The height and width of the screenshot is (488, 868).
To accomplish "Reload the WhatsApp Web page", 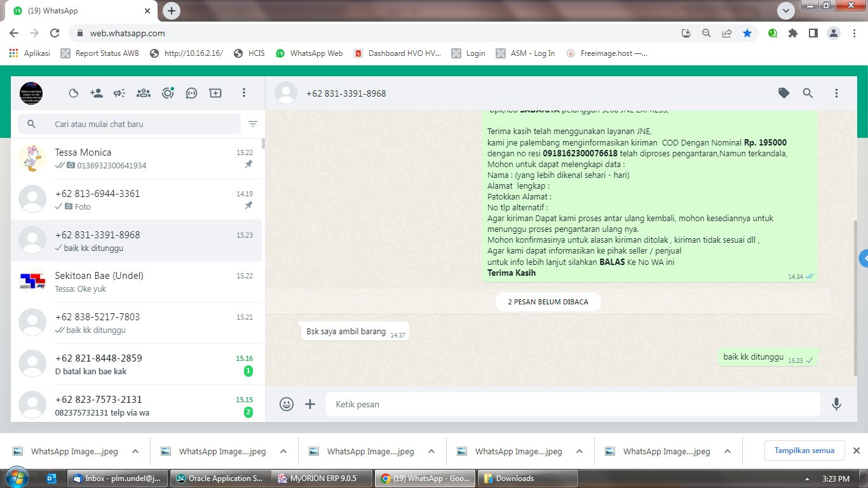I will click(x=55, y=33).
